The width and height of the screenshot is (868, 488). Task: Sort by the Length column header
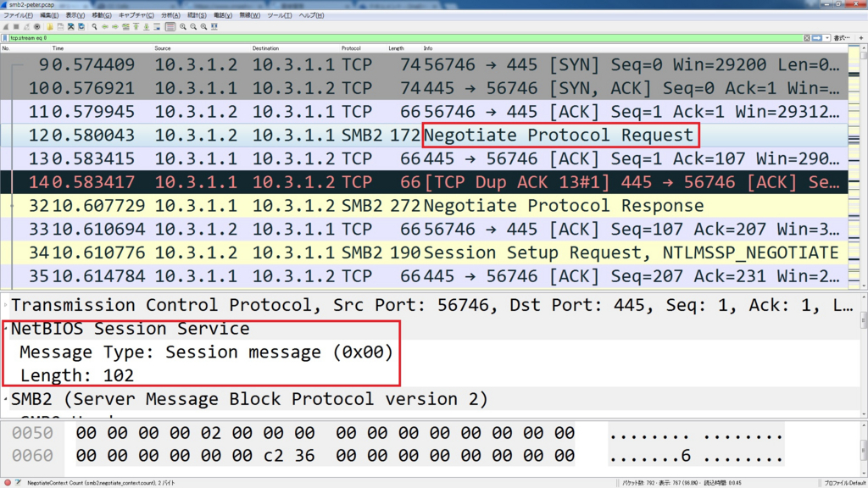pos(396,48)
